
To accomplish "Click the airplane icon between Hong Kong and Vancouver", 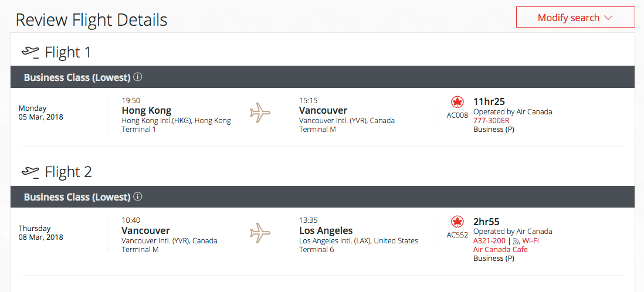I will (x=260, y=113).
